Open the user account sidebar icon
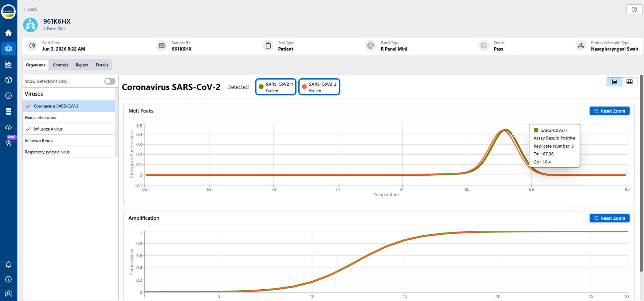This screenshot has width=644, height=301. point(8,294)
